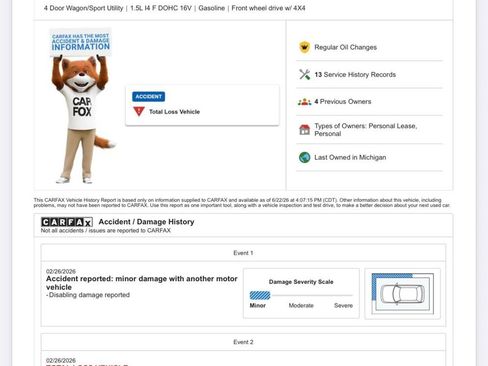488x366 pixels.
Task: Click Types of Owners: Personal Lease text
Action: [366, 130]
